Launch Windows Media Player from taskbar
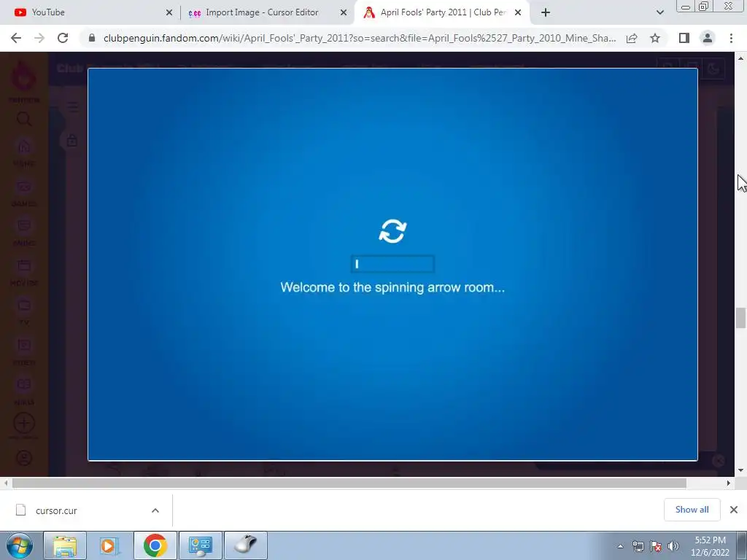 coord(109,545)
